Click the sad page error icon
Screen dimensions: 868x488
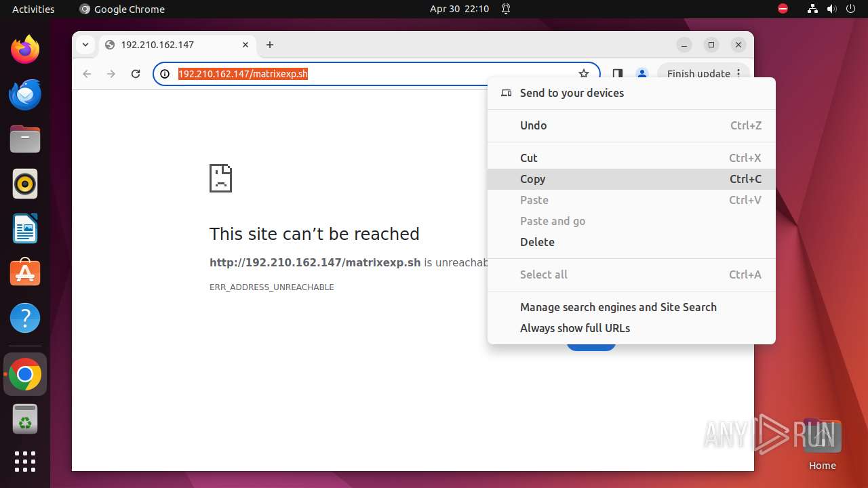coord(220,178)
